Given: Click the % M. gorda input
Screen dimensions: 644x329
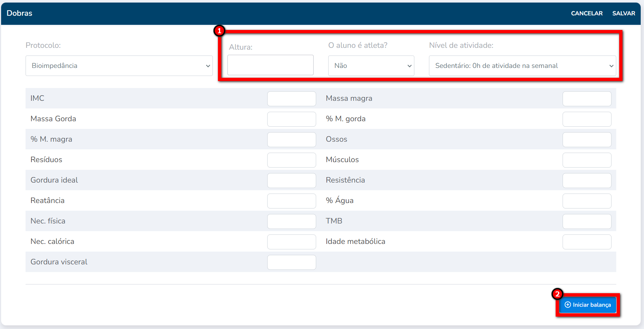Looking at the screenshot, I should [587, 119].
